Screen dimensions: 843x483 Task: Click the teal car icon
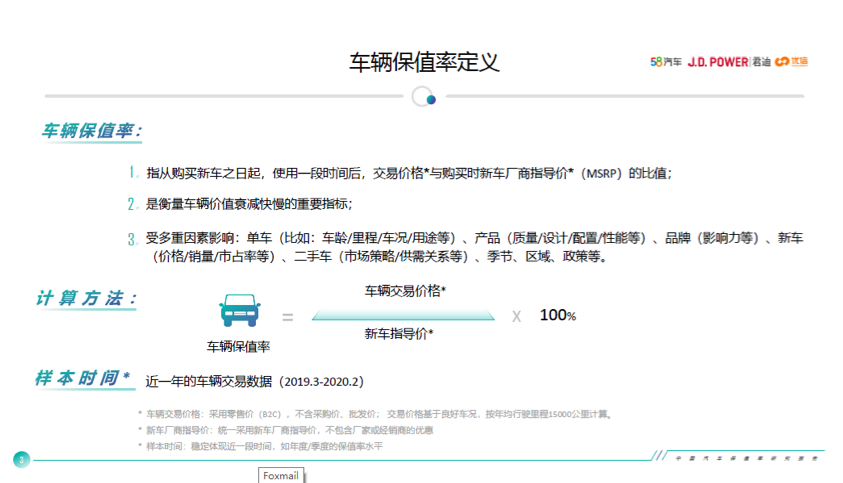pyautogui.click(x=239, y=310)
